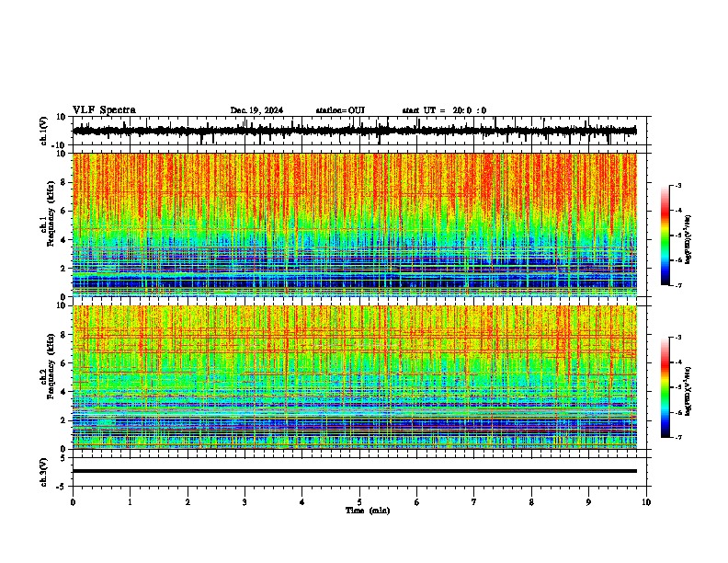Click time axis tick label "3"
This screenshot has height=563, width=728.
click(245, 502)
